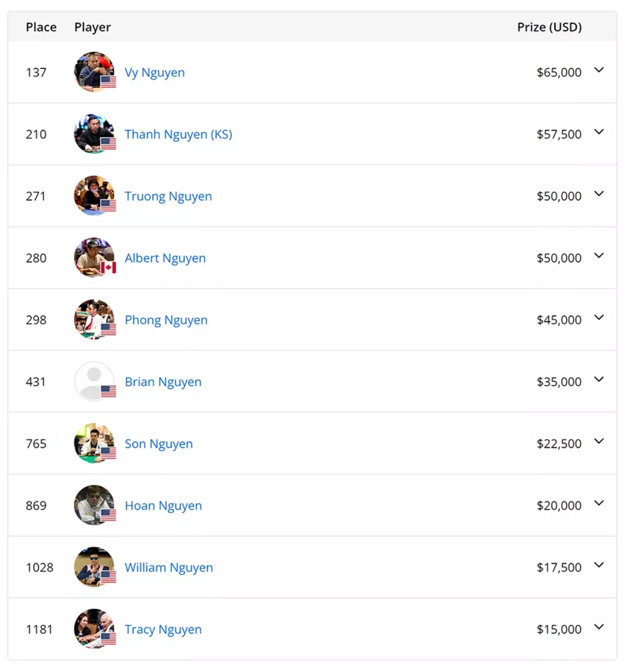
Task: Click Hoan Nguyen's profile picture
Action: click(x=94, y=505)
